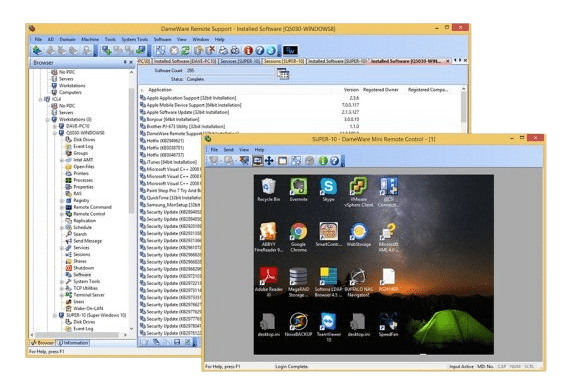571x390 pixels.
Task: Open the Software menu in menu bar
Action: (162, 39)
